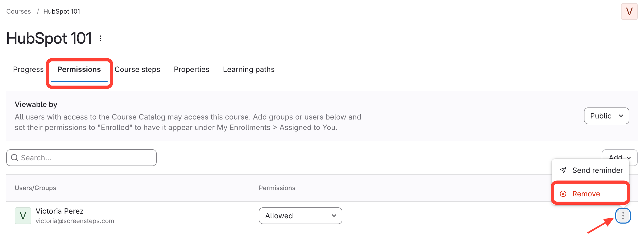The width and height of the screenshot is (644, 239).
Task: Navigate to Courses breadcrumb link
Action: point(19,12)
